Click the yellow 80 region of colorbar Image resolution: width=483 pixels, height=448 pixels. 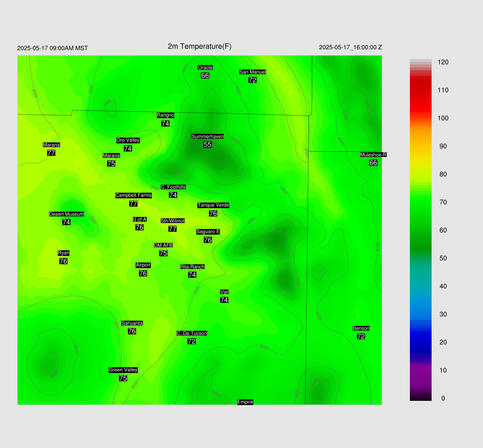(x=420, y=174)
